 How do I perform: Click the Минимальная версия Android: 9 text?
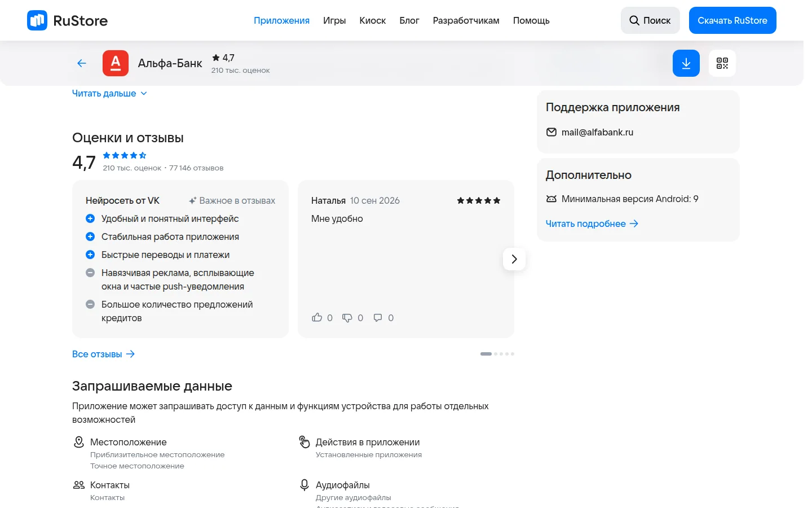630,199
